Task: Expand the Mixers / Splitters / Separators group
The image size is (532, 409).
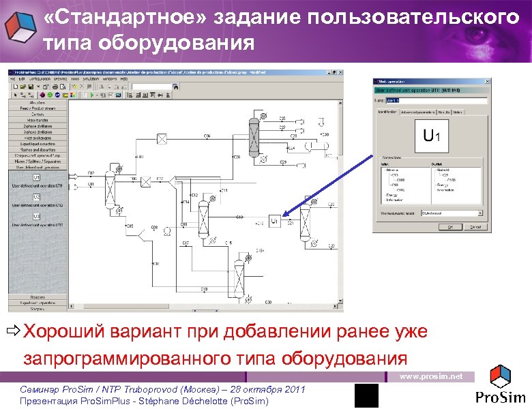Action: (x=38, y=162)
